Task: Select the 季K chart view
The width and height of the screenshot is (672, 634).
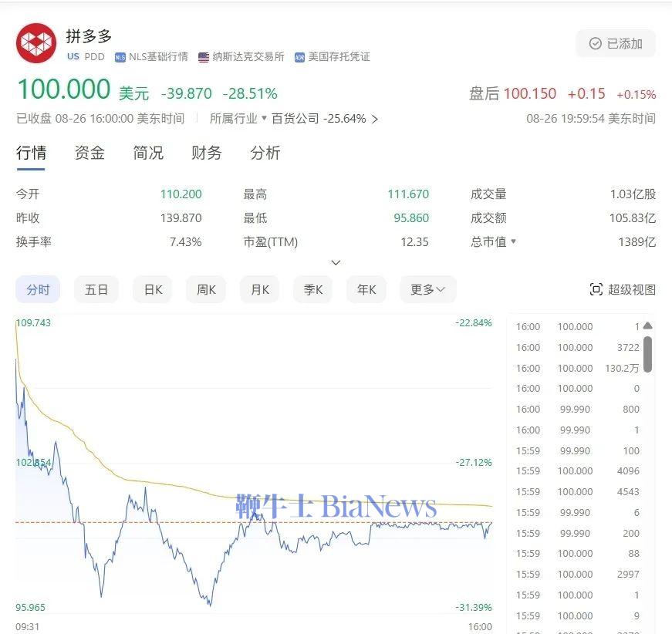Action: point(313,289)
